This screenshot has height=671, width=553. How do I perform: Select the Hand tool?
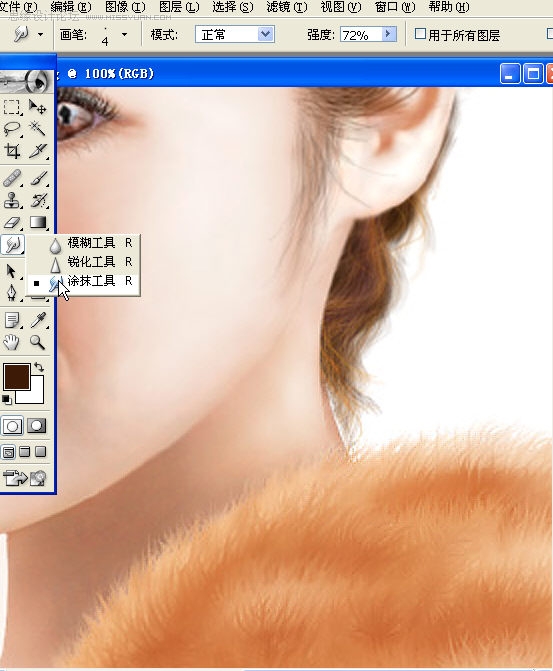[x=12, y=342]
